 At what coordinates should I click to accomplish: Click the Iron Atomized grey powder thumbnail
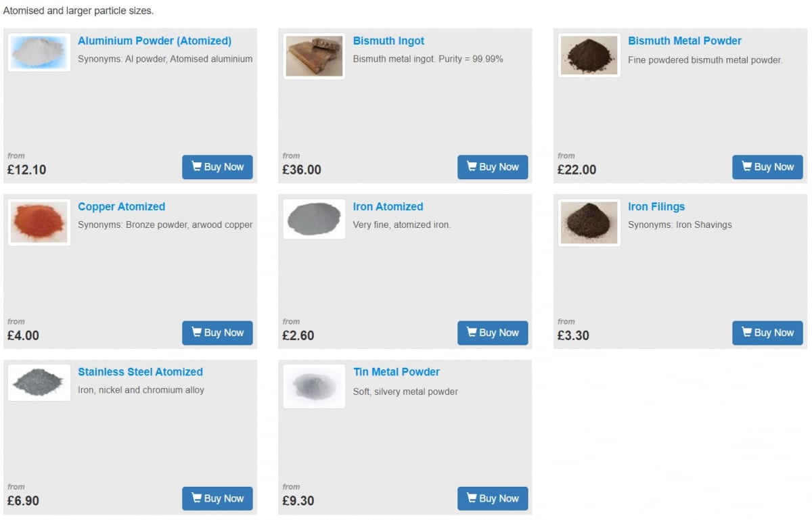[314, 219]
